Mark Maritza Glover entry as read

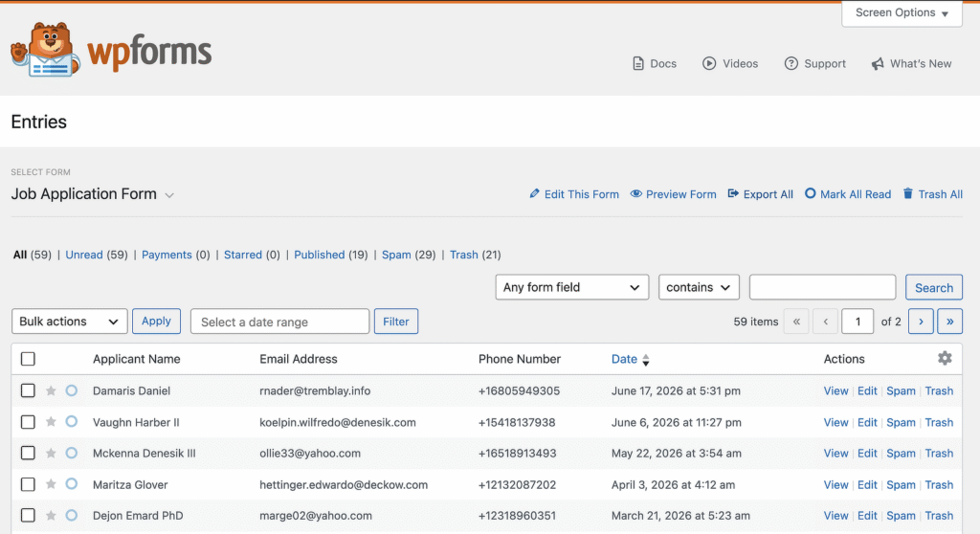(71, 484)
